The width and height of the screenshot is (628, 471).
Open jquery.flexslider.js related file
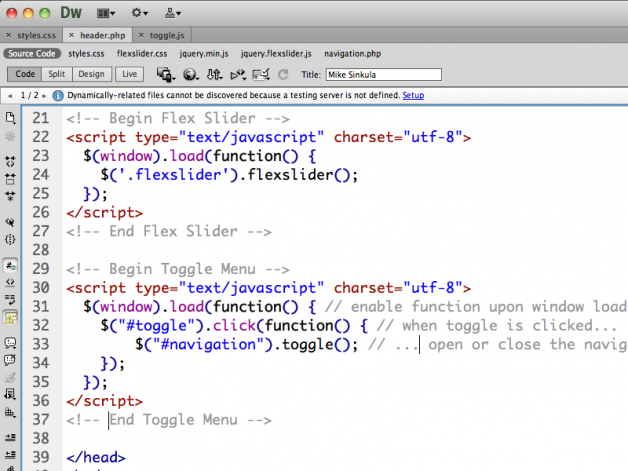(x=276, y=54)
